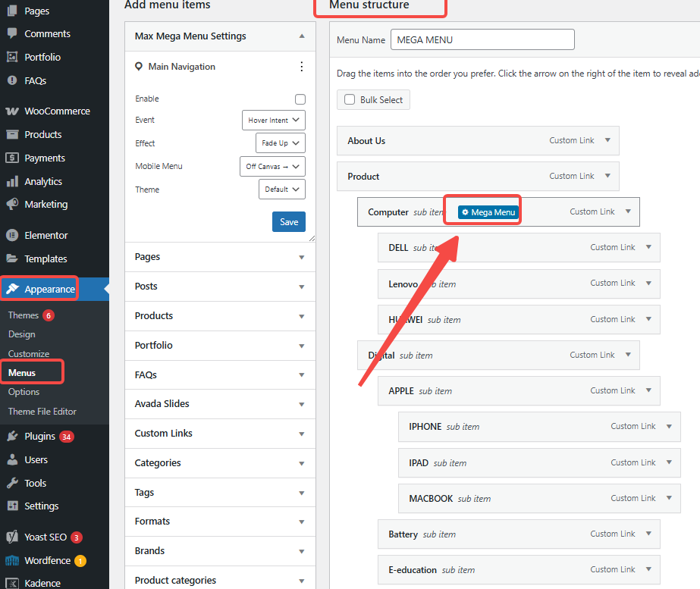Viewport: 700px width, 589px height.
Task: Click the Analytics bar chart icon
Action: coord(12,181)
